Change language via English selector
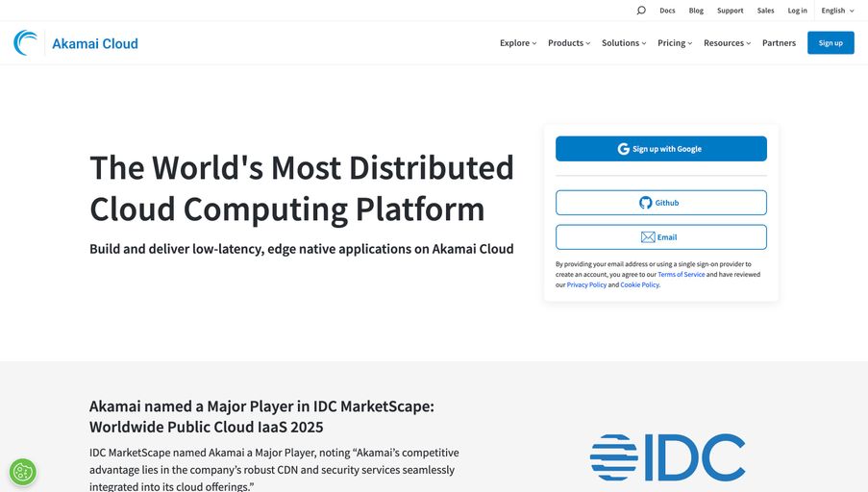 pos(836,11)
